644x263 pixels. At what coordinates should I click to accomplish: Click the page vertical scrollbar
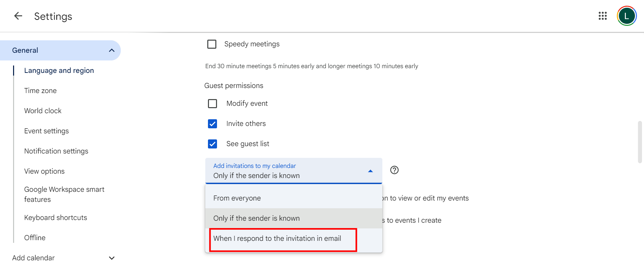coord(640,142)
